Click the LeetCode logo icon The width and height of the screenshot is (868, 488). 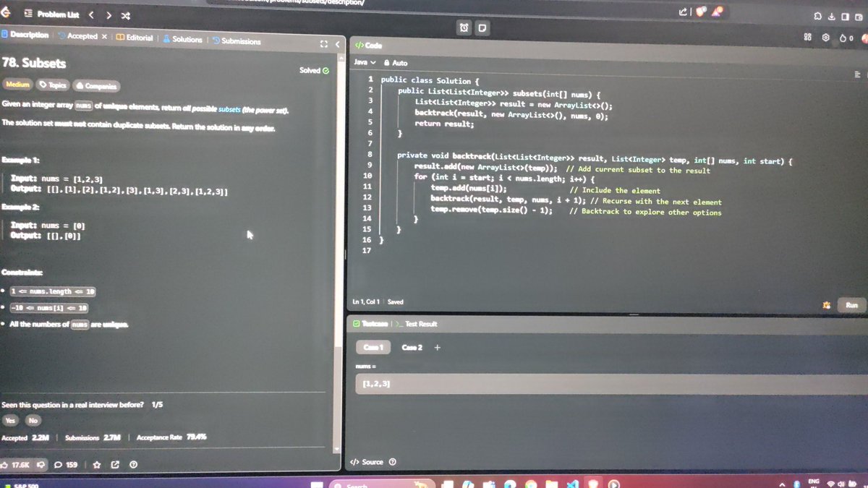tap(6, 14)
